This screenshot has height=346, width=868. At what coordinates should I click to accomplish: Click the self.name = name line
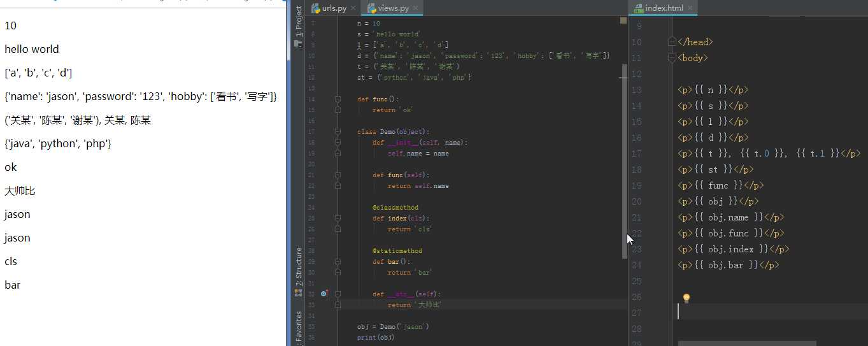(x=418, y=154)
